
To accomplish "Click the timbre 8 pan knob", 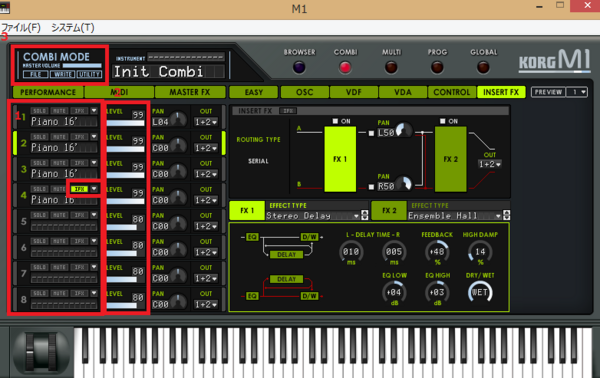I will point(178,301).
